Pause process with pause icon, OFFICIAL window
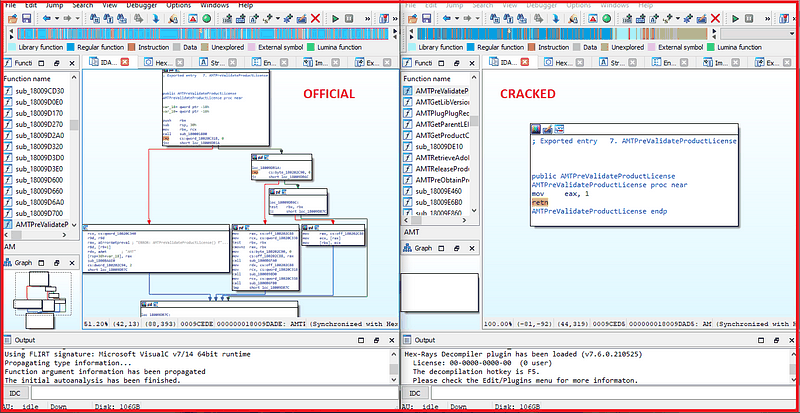 point(348,19)
